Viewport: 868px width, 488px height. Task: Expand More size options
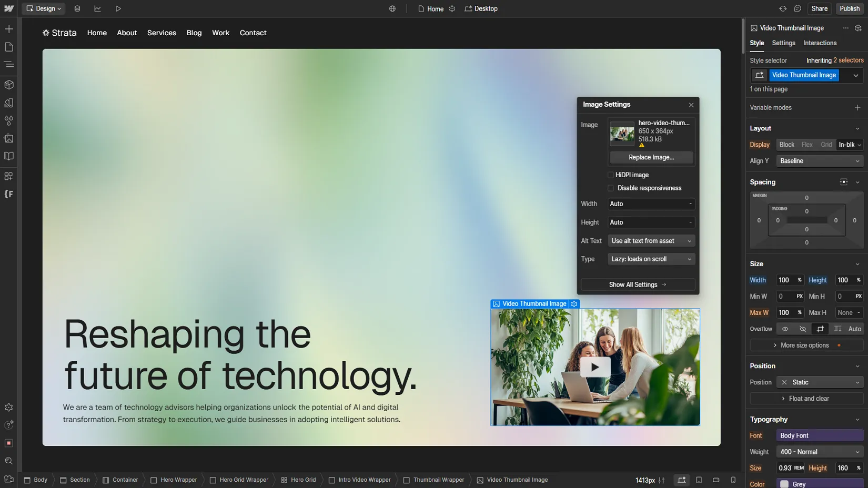806,345
